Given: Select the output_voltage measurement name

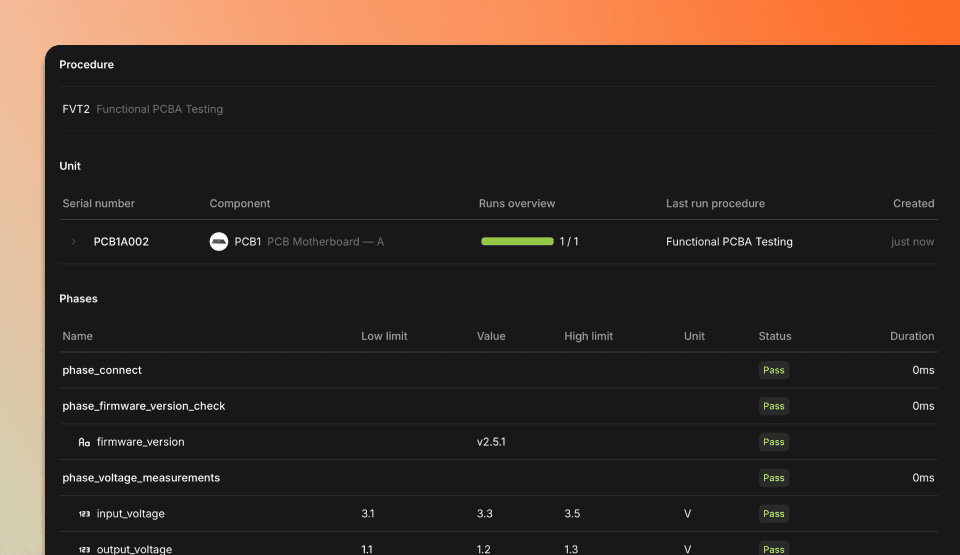Looking at the screenshot, I should tap(135, 549).
